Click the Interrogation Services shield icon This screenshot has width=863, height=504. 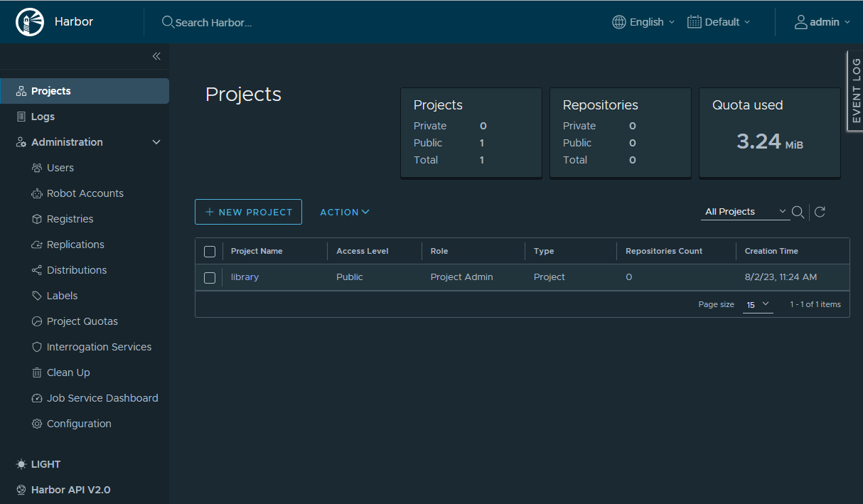point(37,347)
